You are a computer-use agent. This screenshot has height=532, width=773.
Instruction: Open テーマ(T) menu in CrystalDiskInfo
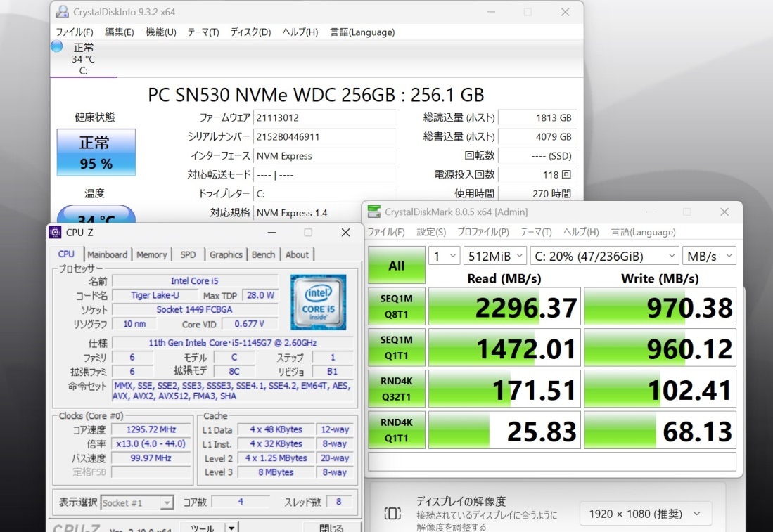(x=203, y=32)
